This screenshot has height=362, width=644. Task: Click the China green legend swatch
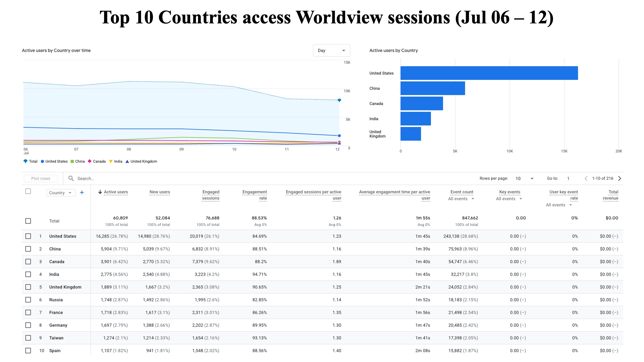72,161
